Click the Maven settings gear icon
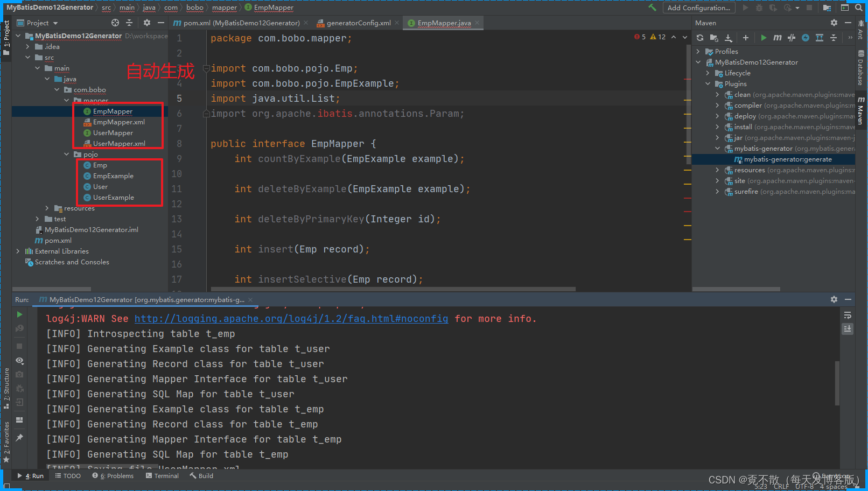The height and width of the screenshot is (491, 868). pos(834,23)
